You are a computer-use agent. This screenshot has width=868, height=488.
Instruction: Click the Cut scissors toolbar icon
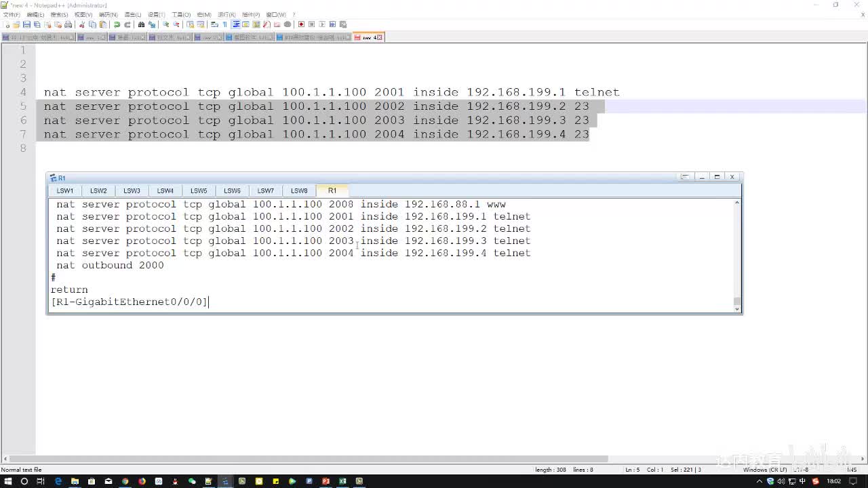pos(82,24)
